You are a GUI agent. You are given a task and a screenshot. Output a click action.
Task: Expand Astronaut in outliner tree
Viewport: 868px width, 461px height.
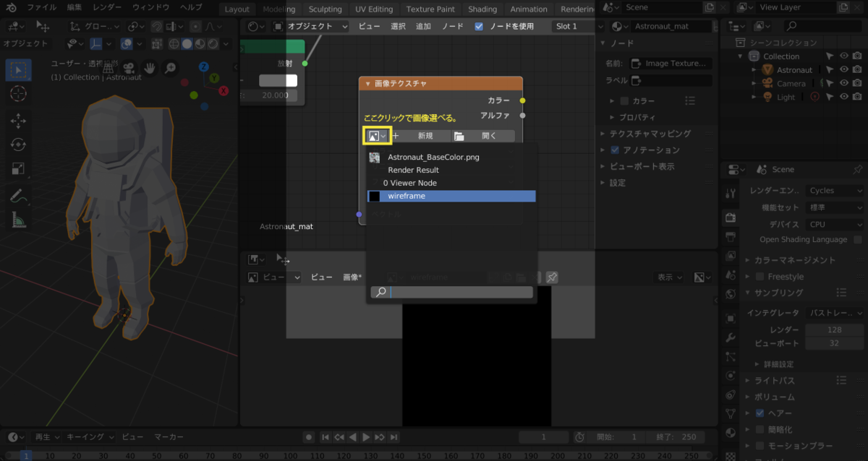754,70
